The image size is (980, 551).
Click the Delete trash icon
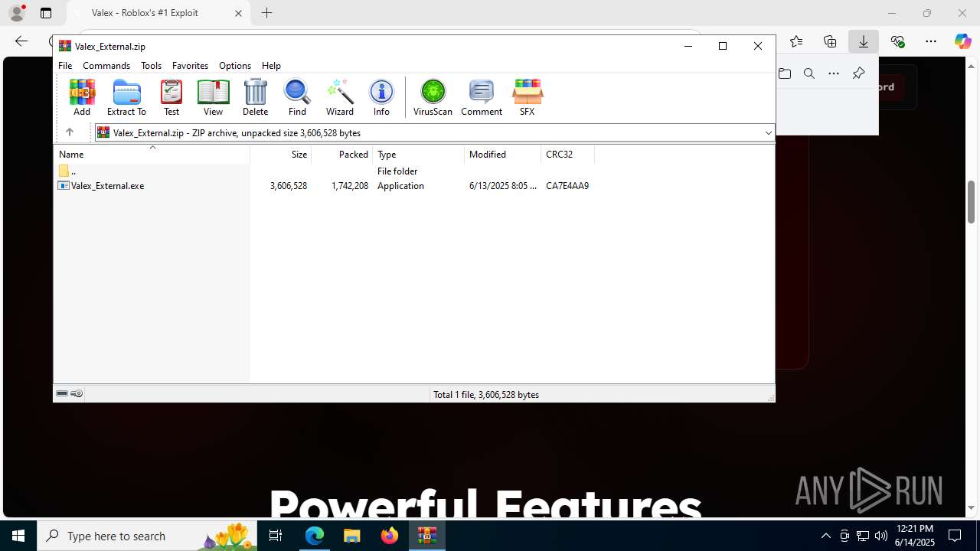pyautogui.click(x=255, y=97)
